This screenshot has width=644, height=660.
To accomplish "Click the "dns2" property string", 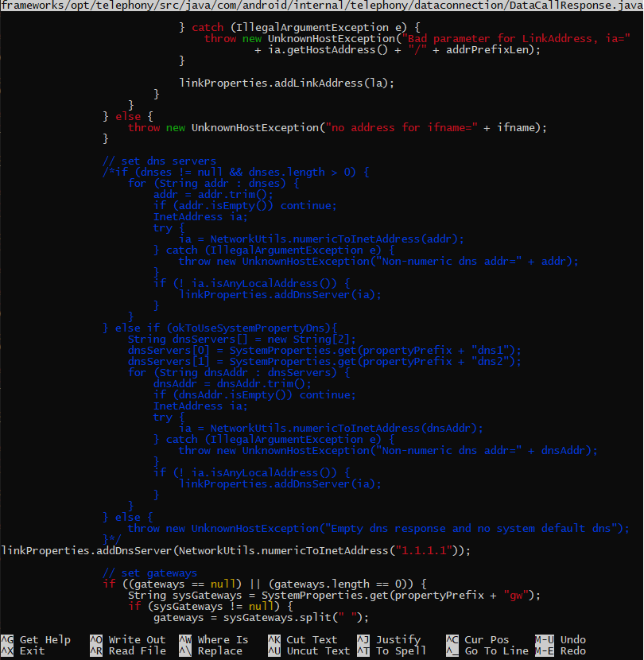I will (491, 362).
